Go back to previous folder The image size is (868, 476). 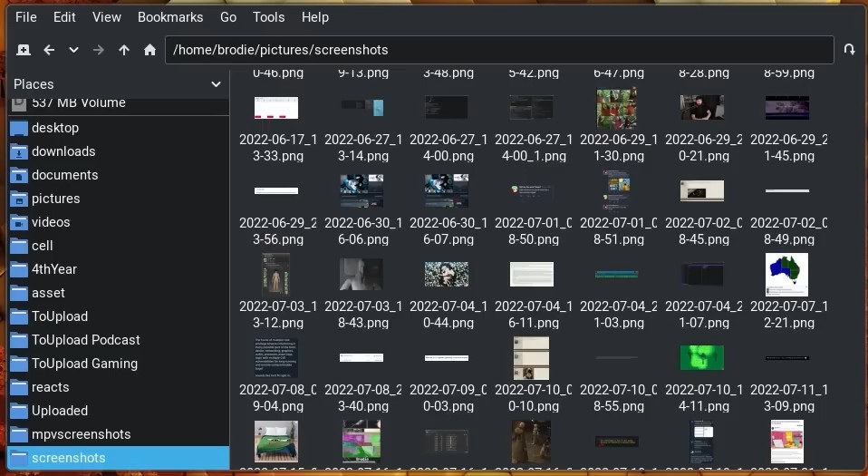pyautogui.click(x=49, y=50)
